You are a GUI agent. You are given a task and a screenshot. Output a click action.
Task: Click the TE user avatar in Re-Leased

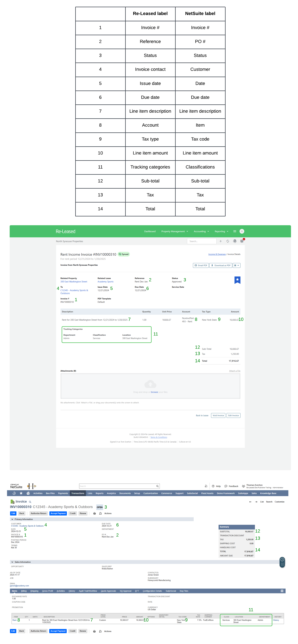[242, 231]
